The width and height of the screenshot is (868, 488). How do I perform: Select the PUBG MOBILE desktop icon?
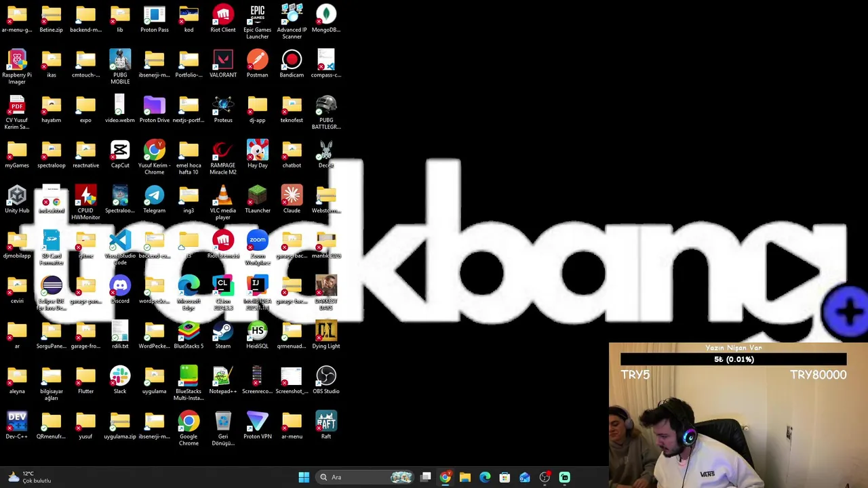pyautogui.click(x=120, y=67)
